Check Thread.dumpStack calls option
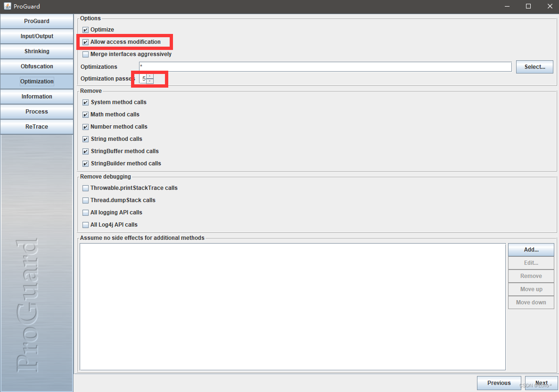This screenshot has width=559, height=392. 86,200
